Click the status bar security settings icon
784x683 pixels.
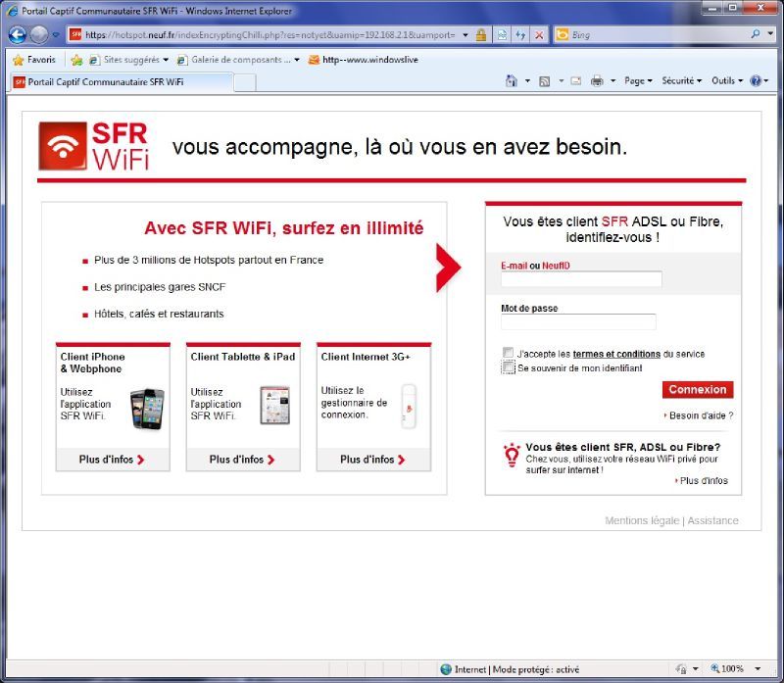pos(680,669)
